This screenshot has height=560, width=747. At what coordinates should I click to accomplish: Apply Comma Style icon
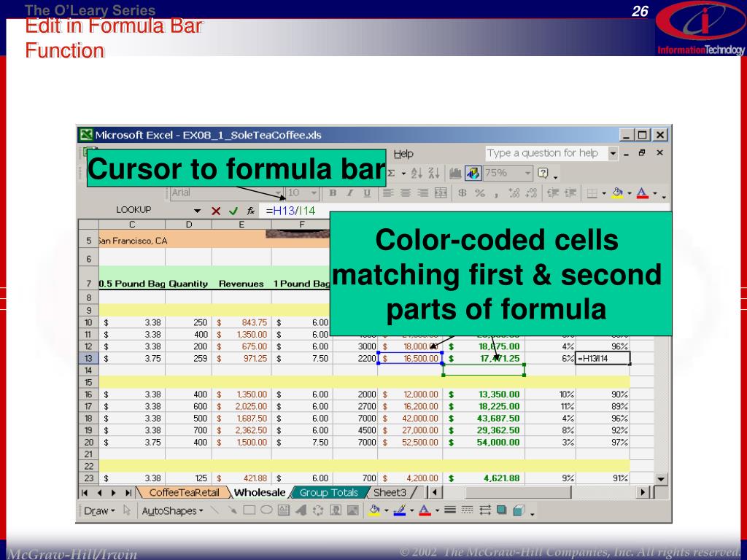496,194
